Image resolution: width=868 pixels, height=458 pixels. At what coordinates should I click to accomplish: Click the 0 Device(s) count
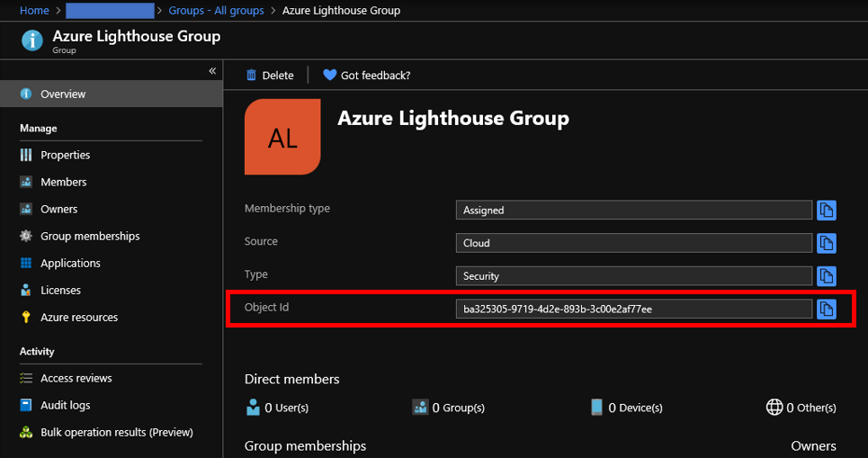[x=636, y=408]
